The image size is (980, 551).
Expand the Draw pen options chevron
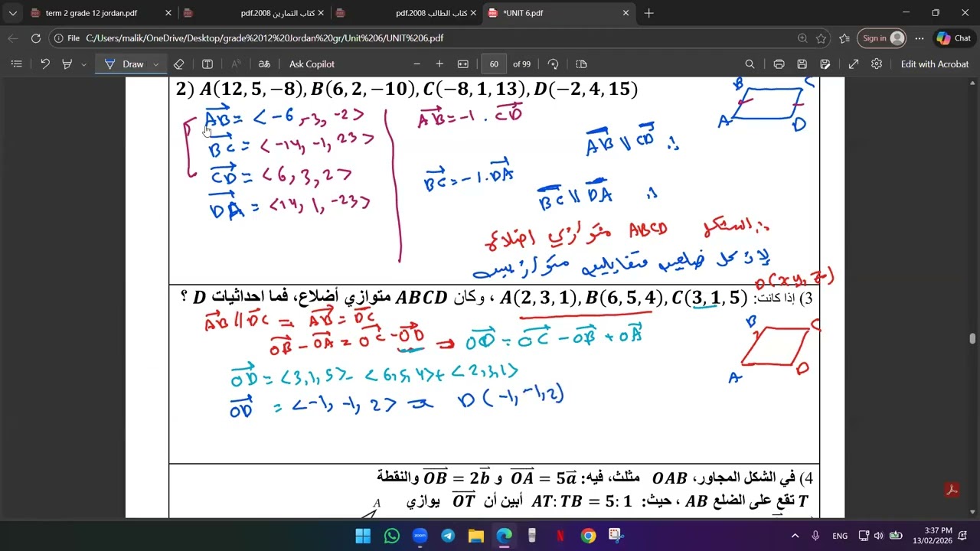coord(156,64)
